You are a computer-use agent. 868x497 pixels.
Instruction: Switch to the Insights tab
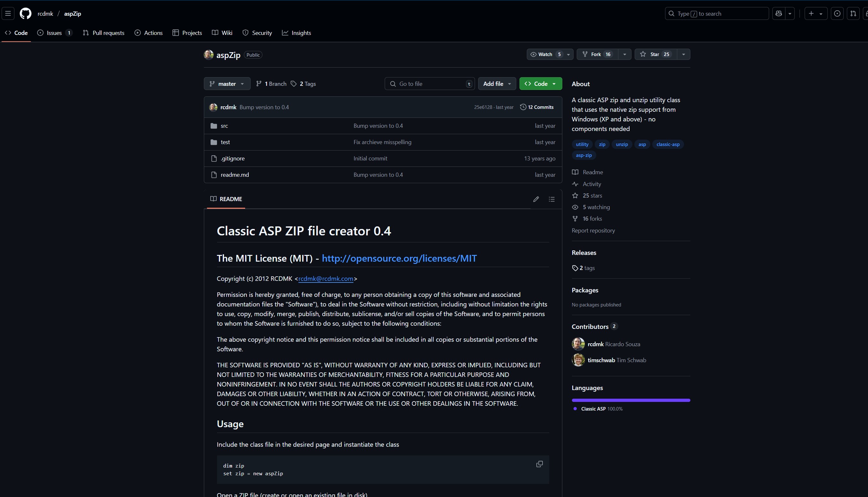pyautogui.click(x=296, y=33)
